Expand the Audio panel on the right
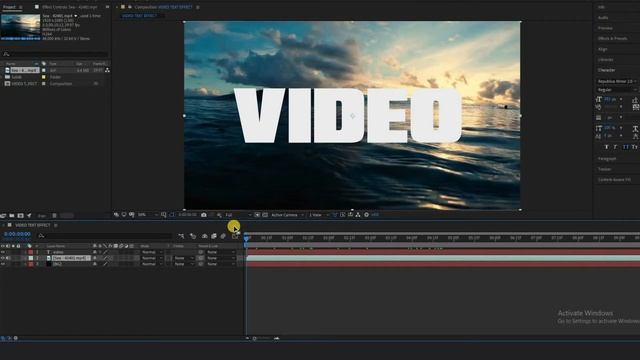Image resolution: width=640 pixels, height=360 pixels. click(603, 18)
